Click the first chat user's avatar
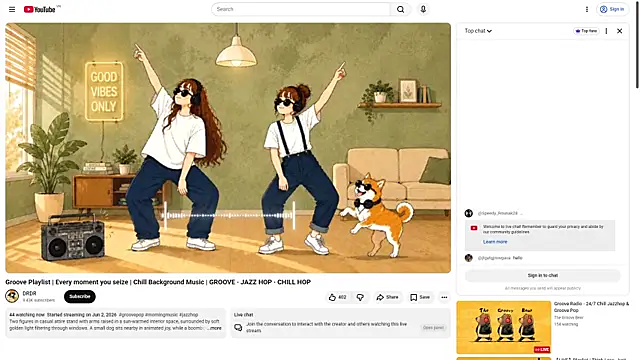This screenshot has width=640, height=360. pos(468,213)
